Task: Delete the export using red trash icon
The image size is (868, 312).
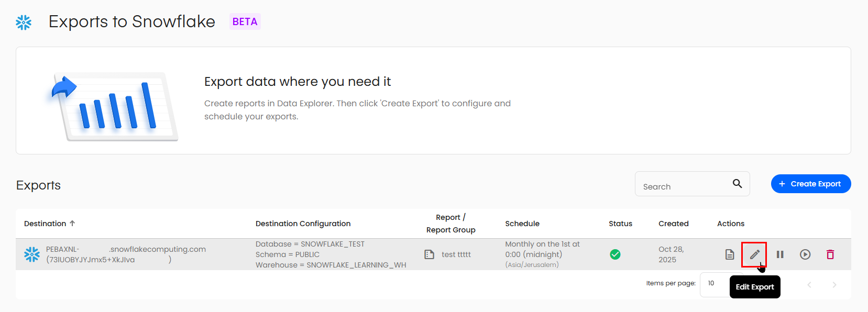Action: [830, 254]
